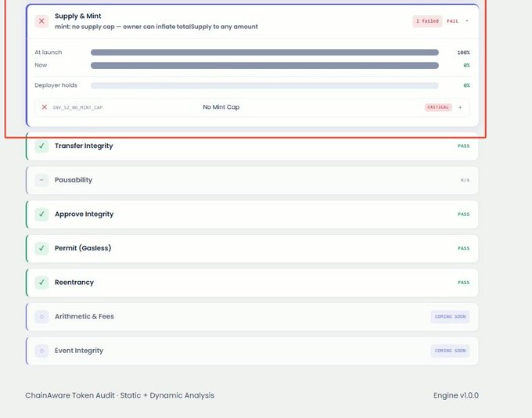Click the COMING SOON badge for Arithmetic & Fees
Image resolution: width=532 pixels, height=418 pixels.
point(450,316)
